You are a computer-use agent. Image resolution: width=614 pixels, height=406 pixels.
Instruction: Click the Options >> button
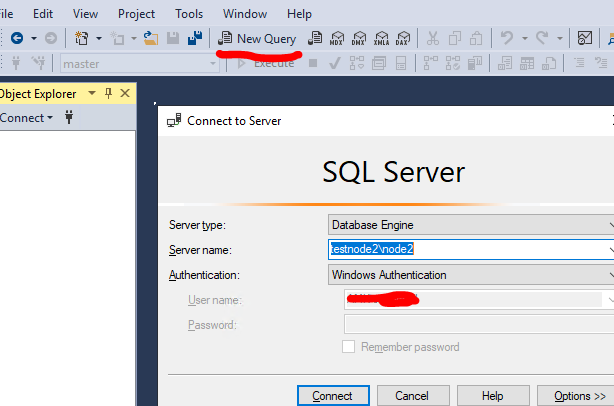point(576,396)
